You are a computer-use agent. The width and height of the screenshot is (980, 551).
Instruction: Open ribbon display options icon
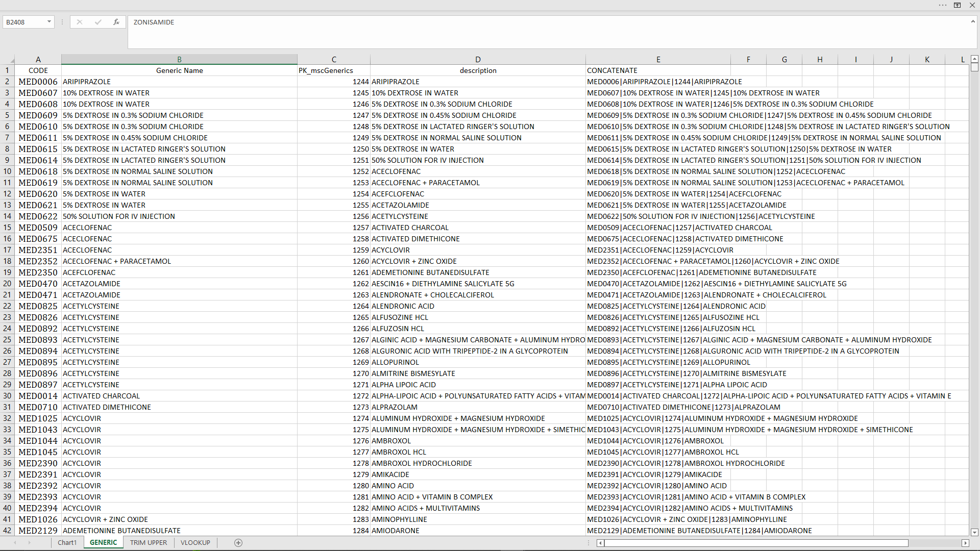tap(957, 5)
